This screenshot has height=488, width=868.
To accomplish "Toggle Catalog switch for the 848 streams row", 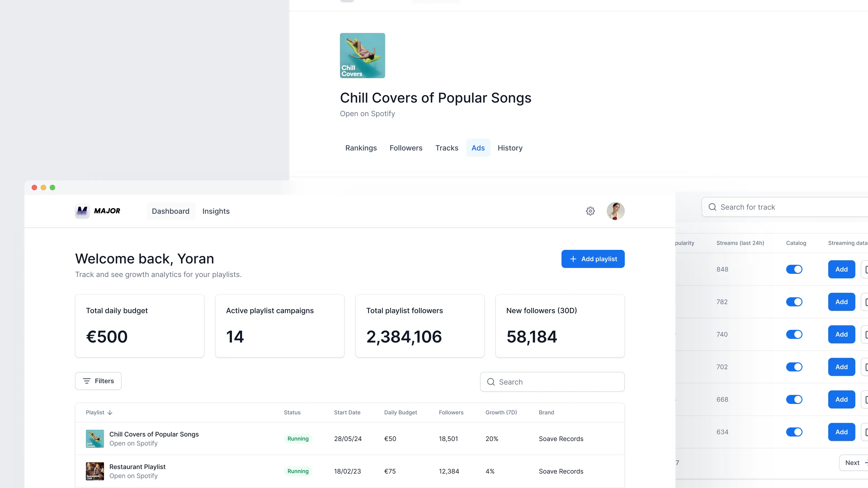I will click(x=794, y=270).
